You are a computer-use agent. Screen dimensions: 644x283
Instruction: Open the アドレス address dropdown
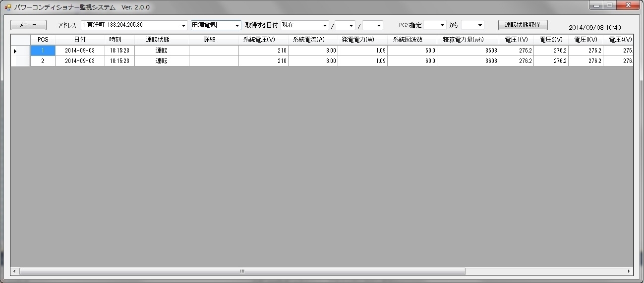point(183,25)
